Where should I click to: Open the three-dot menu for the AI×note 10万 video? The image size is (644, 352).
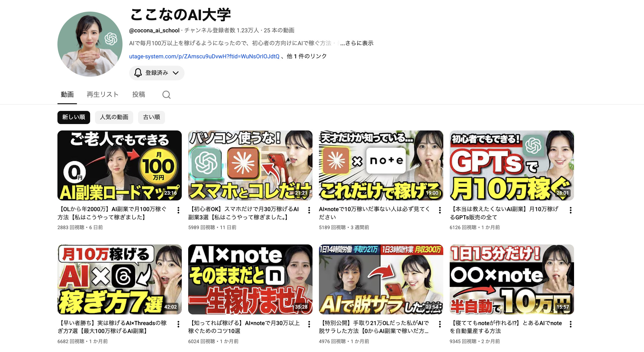click(x=440, y=210)
